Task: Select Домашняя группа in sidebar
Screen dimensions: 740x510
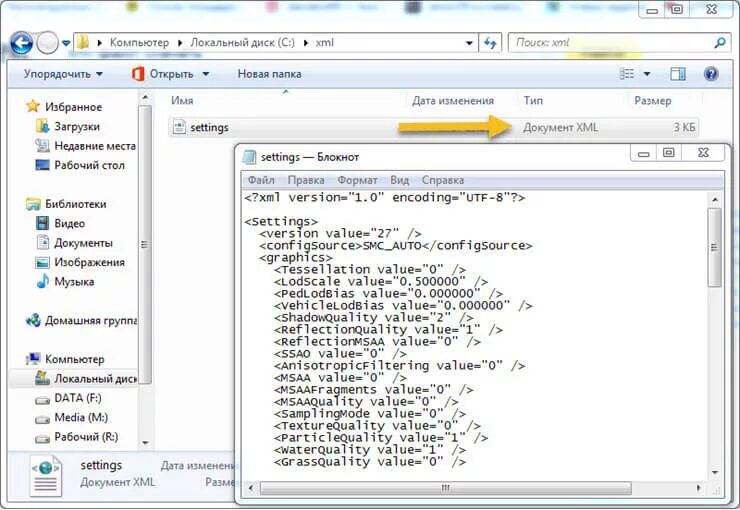Action: tap(91, 321)
